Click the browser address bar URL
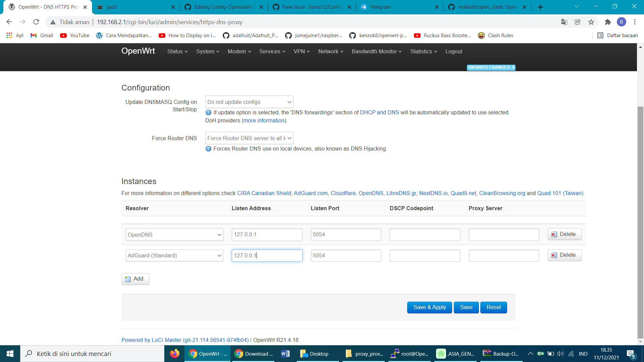 point(170,22)
